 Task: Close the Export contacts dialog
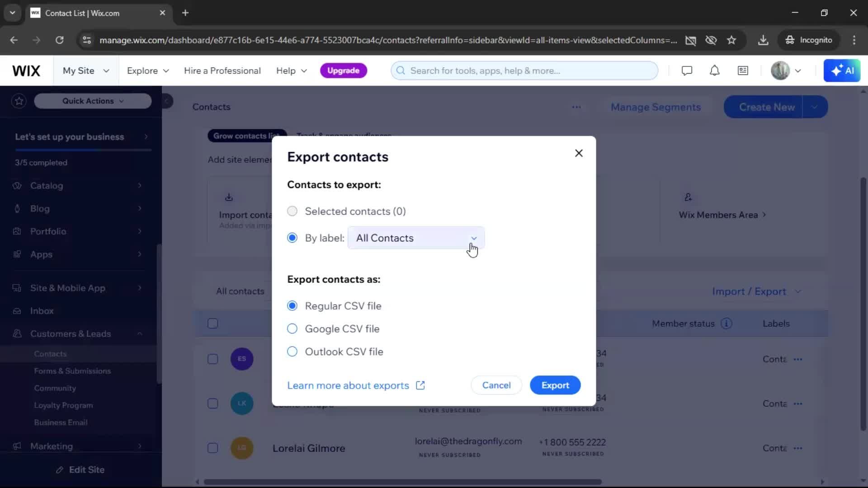click(x=579, y=153)
